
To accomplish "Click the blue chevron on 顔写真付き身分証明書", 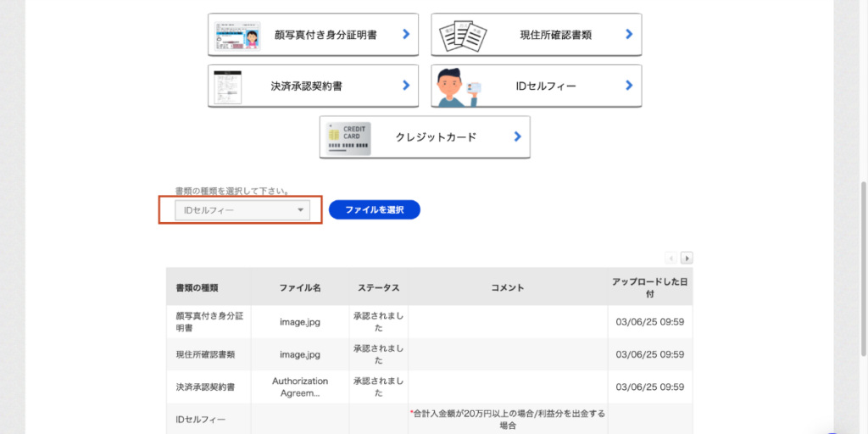I will [x=406, y=35].
